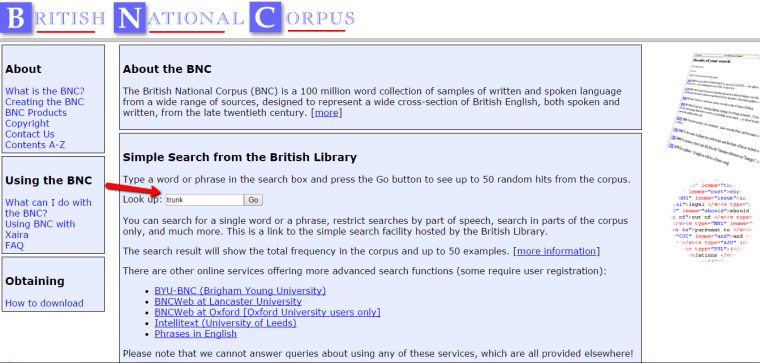Click the 'About' sidebar heading

click(23, 69)
